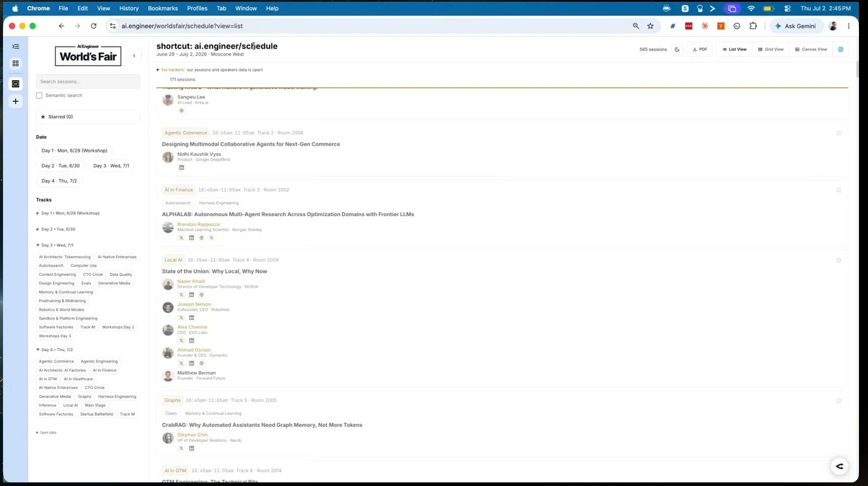The height and width of the screenshot is (486, 868).
Task: Click the address bar URL
Action: 182,26
